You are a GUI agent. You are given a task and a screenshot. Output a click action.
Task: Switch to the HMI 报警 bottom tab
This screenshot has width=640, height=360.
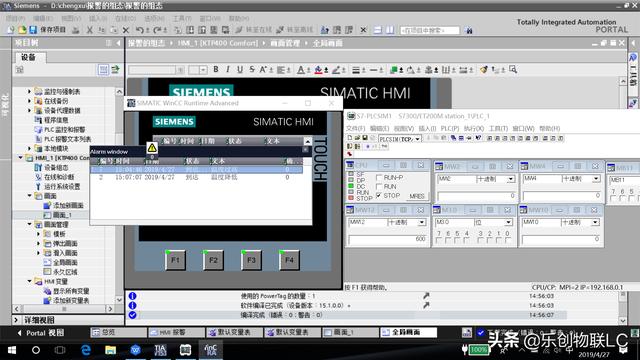176,332
